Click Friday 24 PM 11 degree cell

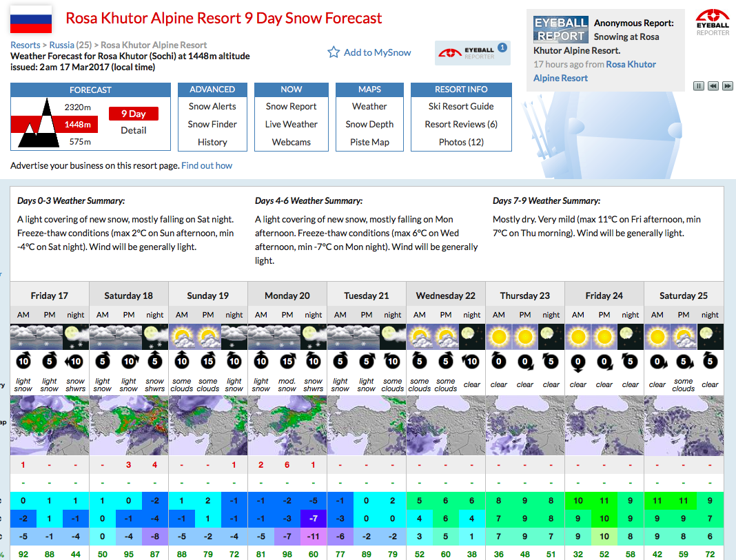pos(604,501)
